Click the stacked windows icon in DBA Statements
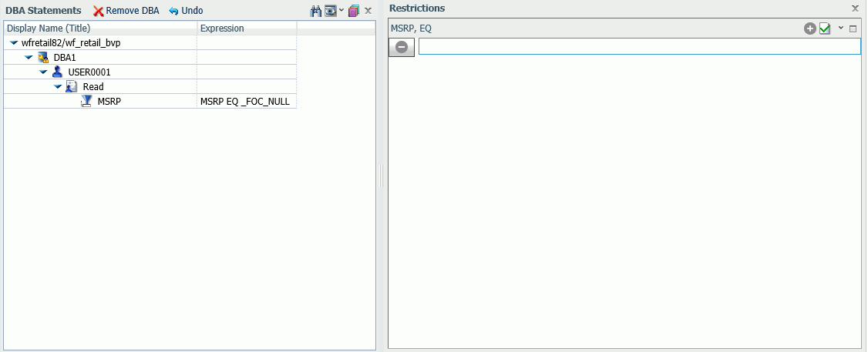Viewport: 868px width, 352px height. [x=354, y=11]
